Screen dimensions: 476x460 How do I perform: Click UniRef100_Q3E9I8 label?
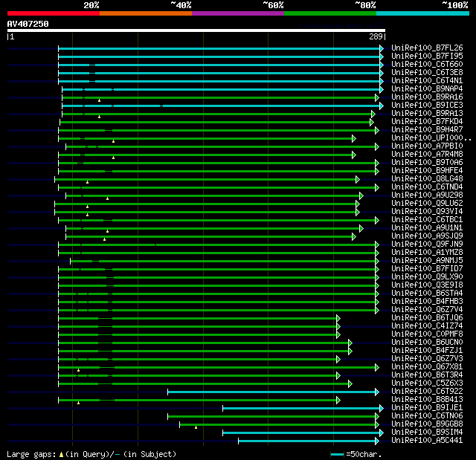pos(427,285)
